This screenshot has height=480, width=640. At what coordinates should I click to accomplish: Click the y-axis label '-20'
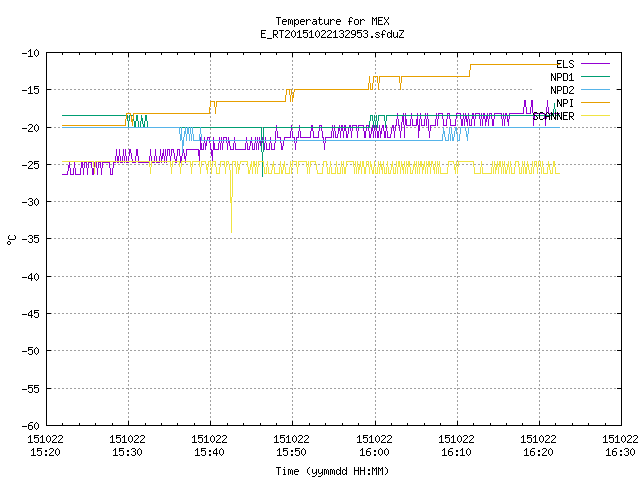31,128
